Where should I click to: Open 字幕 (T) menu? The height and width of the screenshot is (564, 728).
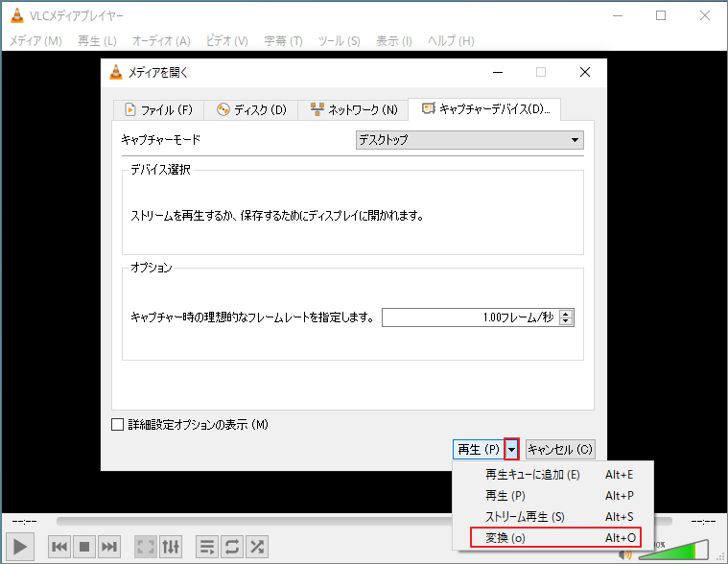click(283, 41)
